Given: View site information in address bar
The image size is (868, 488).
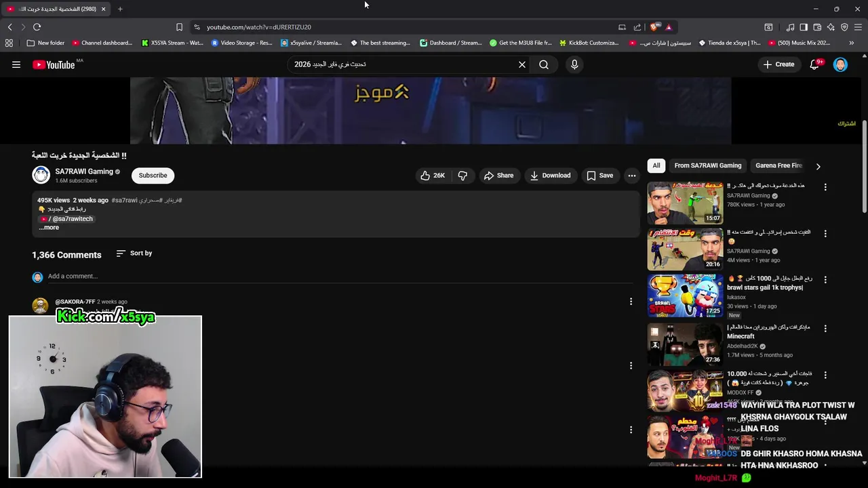Looking at the screenshot, I should (197, 27).
